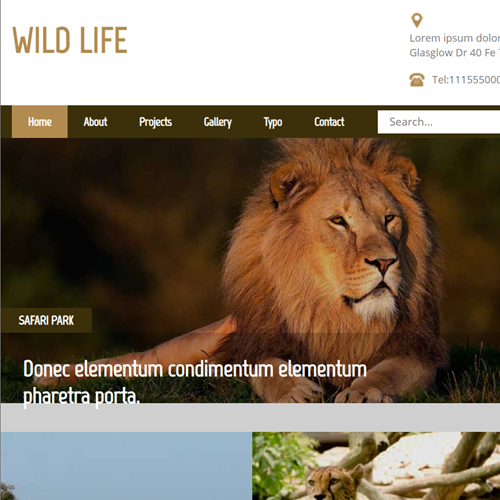Viewport: 500px width, 500px height.
Task: Open the Typo menu item
Action: [x=273, y=122]
